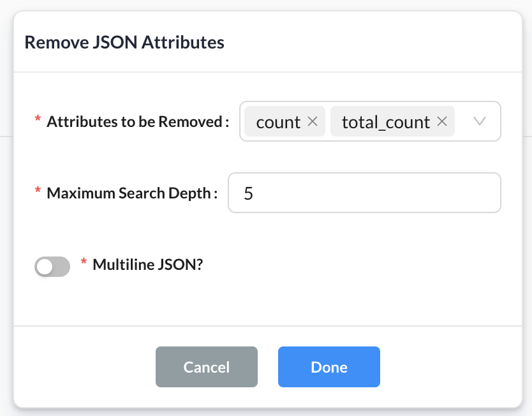This screenshot has height=416, width=532.
Task: Select the total_count tag label
Action: tap(385, 122)
